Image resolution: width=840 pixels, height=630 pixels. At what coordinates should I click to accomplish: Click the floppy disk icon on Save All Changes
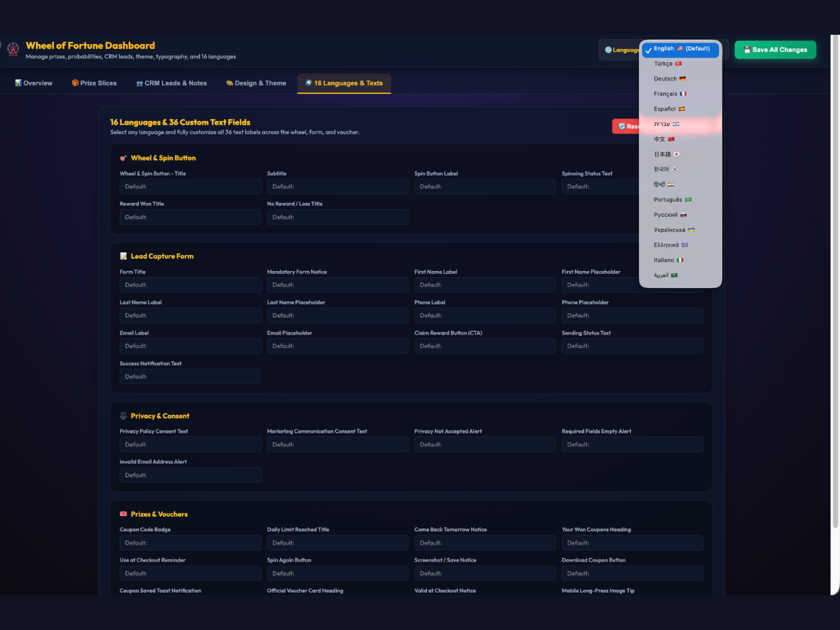click(747, 50)
